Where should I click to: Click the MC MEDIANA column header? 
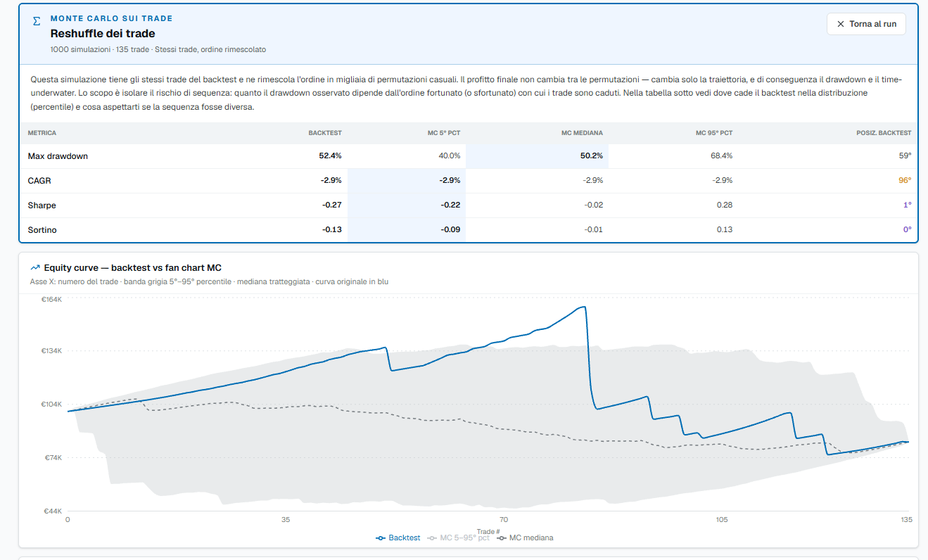tap(581, 133)
